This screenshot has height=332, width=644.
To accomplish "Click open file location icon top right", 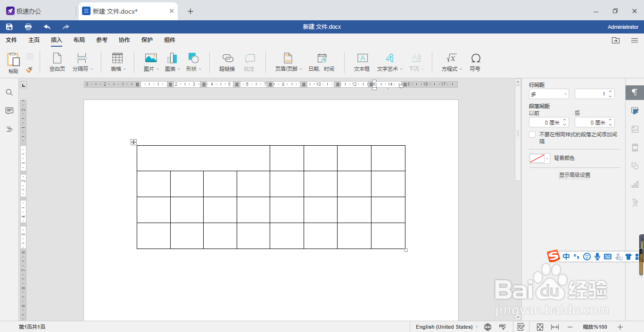I will tap(616, 40).
